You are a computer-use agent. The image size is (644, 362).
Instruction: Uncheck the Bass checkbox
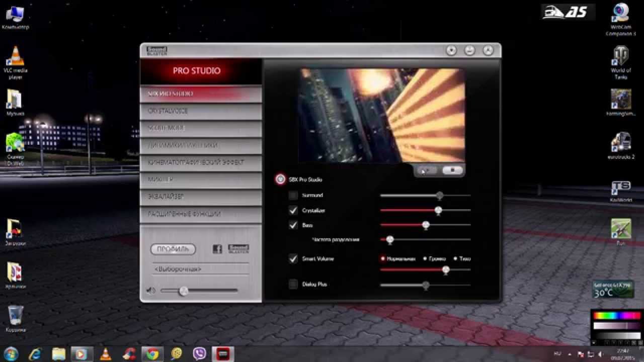tap(293, 225)
